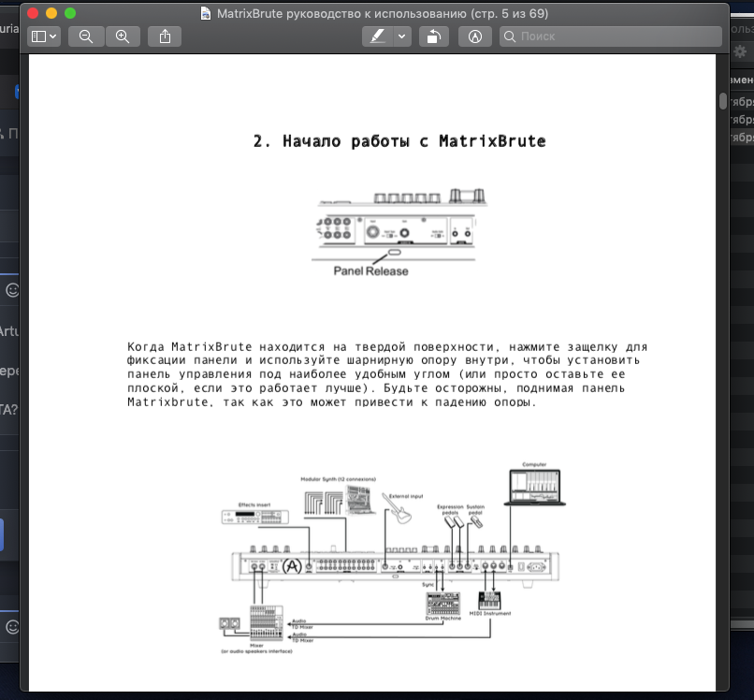Image resolution: width=754 pixels, height=700 pixels.
Task: Click the Panel Release label text
Action: [370, 271]
